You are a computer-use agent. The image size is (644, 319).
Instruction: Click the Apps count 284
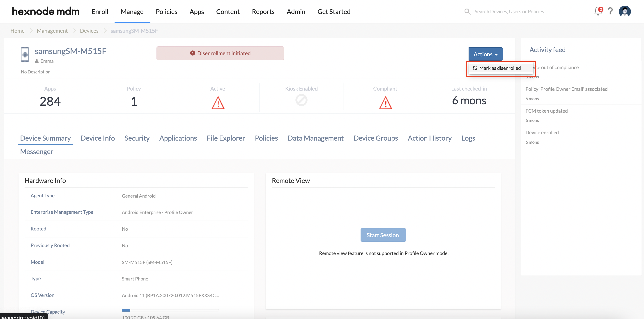click(50, 101)
